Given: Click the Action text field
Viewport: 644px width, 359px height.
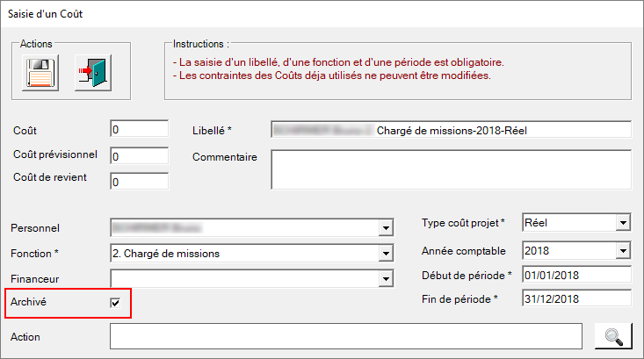Looking at the screenshot, I should [x=346, y=336].
